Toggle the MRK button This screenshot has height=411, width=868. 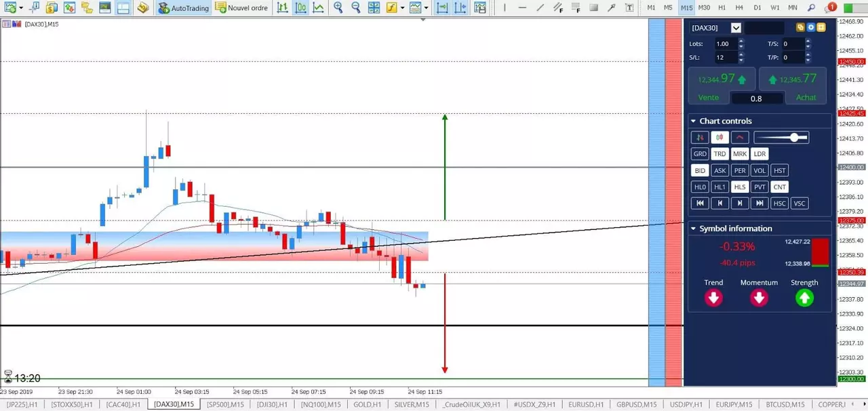(740, 154)
